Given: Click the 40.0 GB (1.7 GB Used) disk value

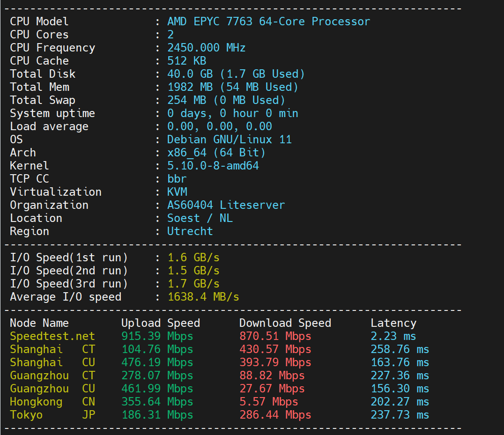Looking at the screenshot, I should click(236, 74).
